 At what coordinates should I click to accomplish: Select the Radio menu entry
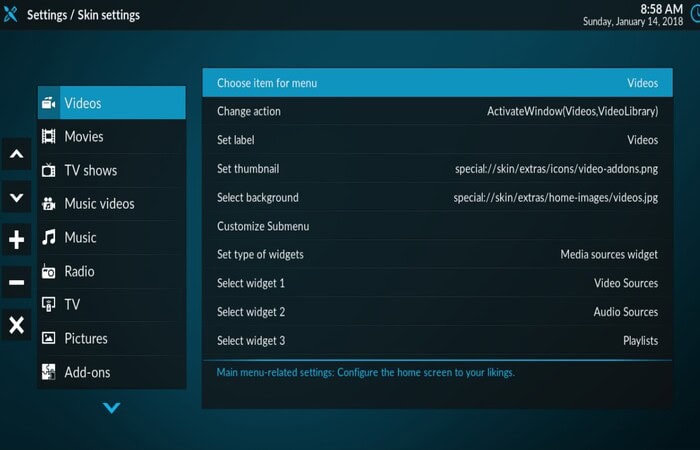[112, 271]
